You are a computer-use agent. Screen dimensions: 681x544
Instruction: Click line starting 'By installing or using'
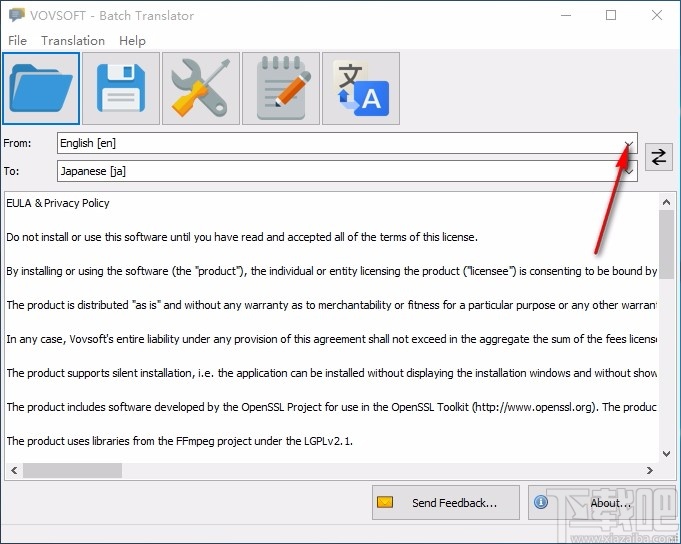pyautogui.click(x=331, y=271)
